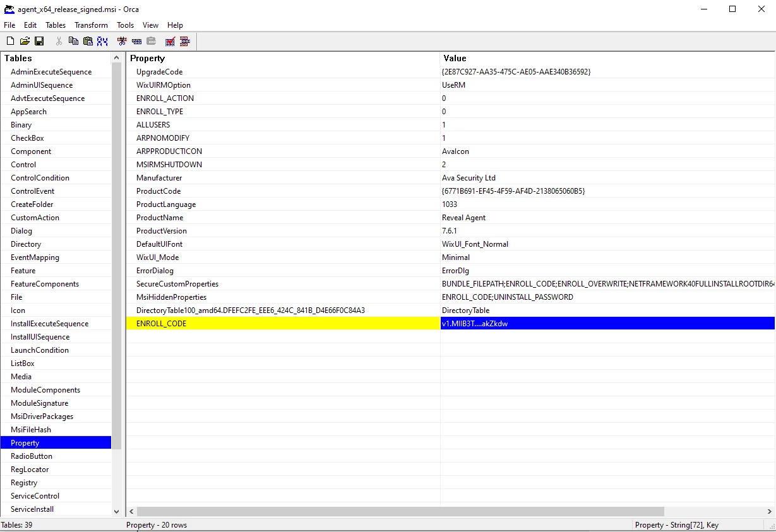Click the v1.MIIB3T....akZkdw value cell

point(607,324)
